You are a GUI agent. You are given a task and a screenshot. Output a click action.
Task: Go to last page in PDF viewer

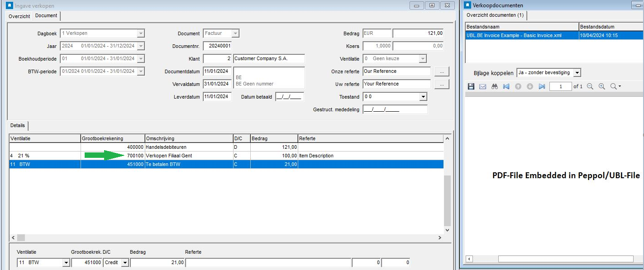click(x=542, y=86)
